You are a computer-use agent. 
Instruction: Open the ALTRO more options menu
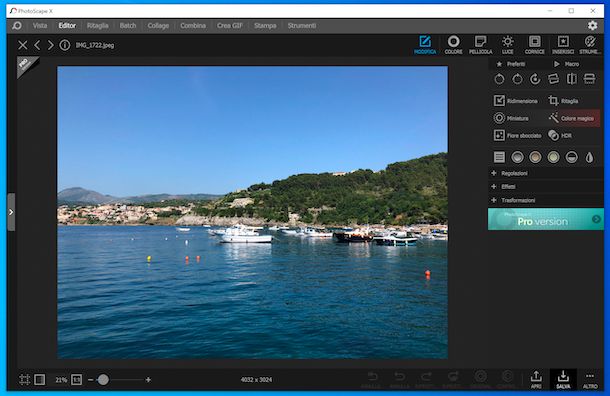pos(590,379)
